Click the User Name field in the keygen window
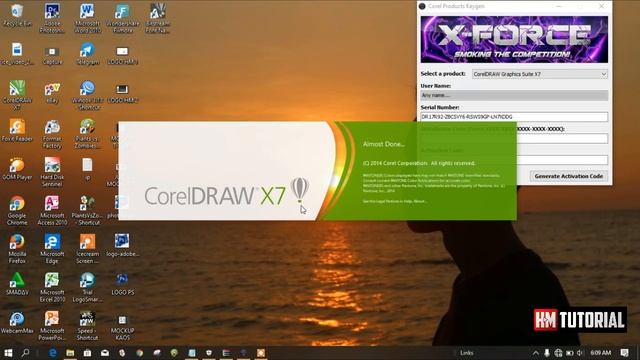This screenshot has height=360, width=640. click(514, 95)
